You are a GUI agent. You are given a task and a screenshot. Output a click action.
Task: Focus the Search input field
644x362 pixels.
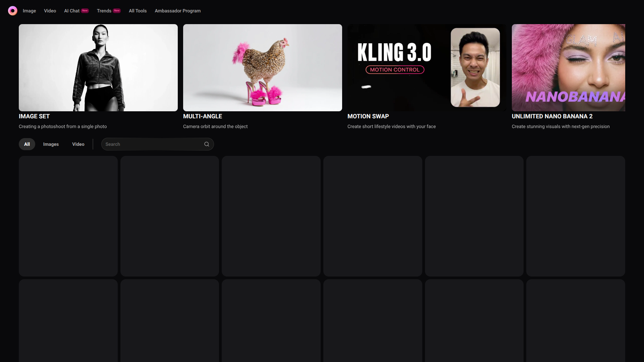pos(153,144)
